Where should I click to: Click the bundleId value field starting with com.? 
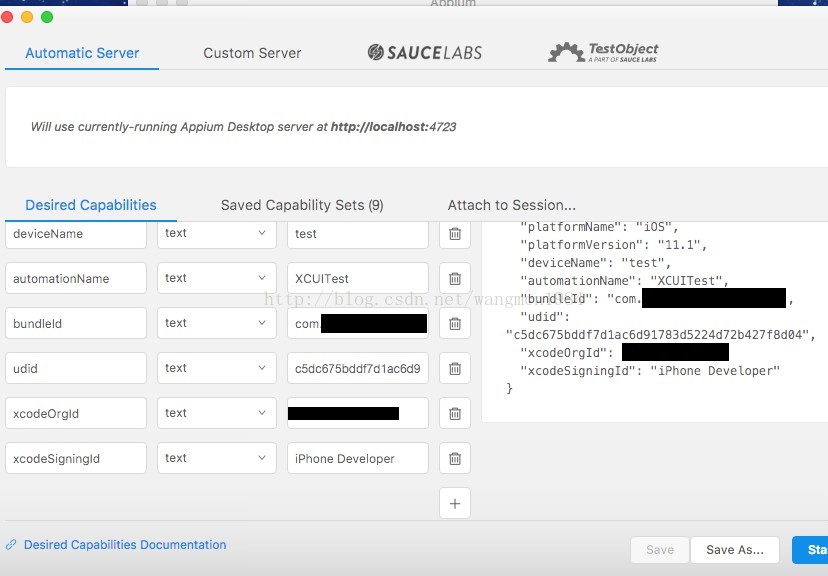[357, 323]
